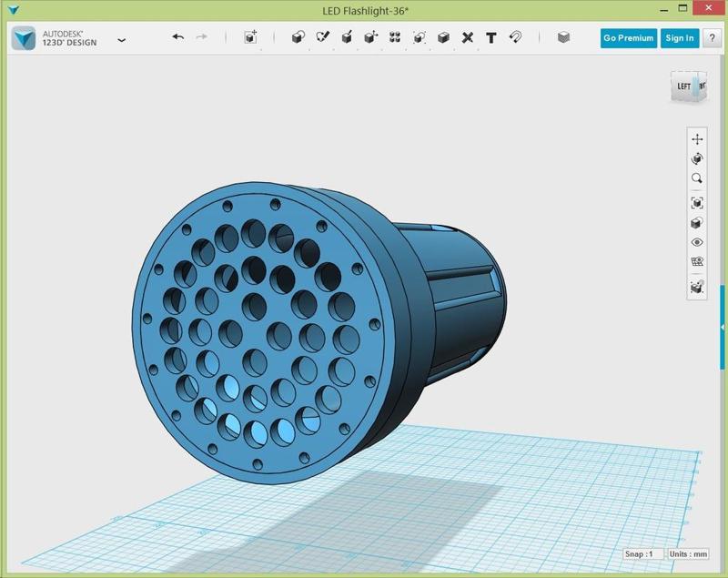Open the Transform tool
The width and height of the screenshot is (728, 578).
(x=251, y=37)
